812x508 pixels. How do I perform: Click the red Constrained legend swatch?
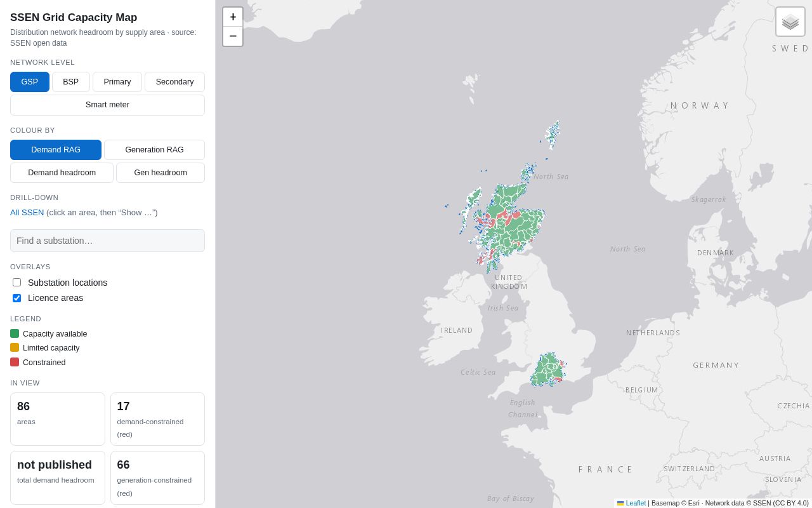tap(15, 362)
